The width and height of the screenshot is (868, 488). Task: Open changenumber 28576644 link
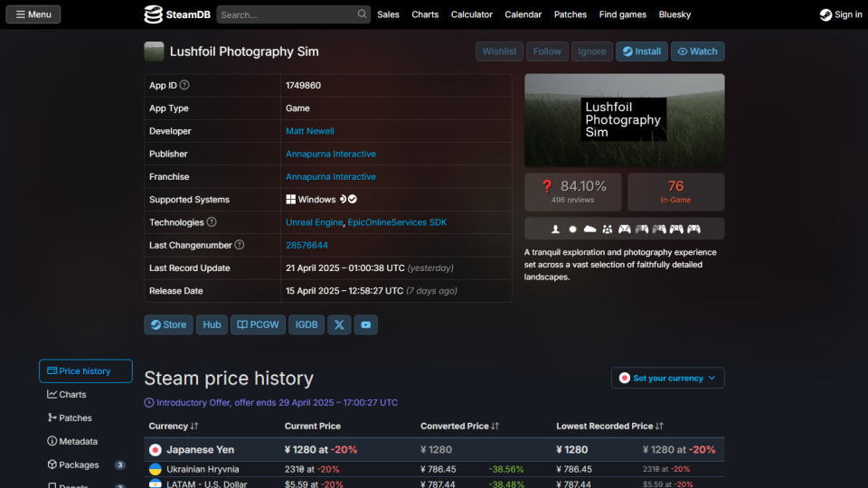(307, 245)
